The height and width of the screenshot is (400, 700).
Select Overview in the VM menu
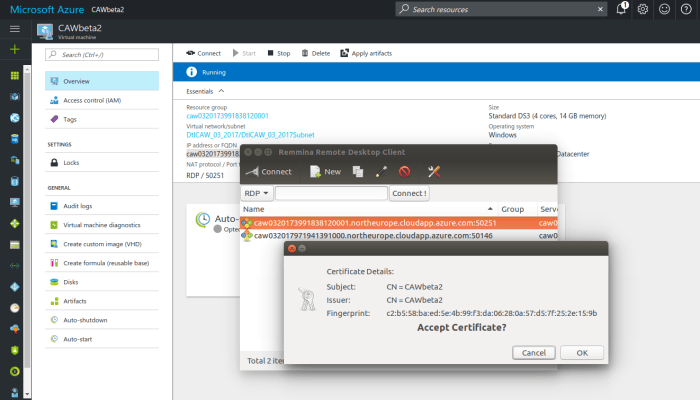102,81
